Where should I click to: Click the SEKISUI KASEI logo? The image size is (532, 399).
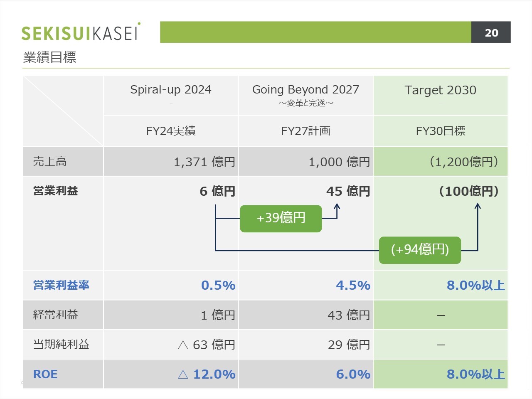[x=81, y=32]
